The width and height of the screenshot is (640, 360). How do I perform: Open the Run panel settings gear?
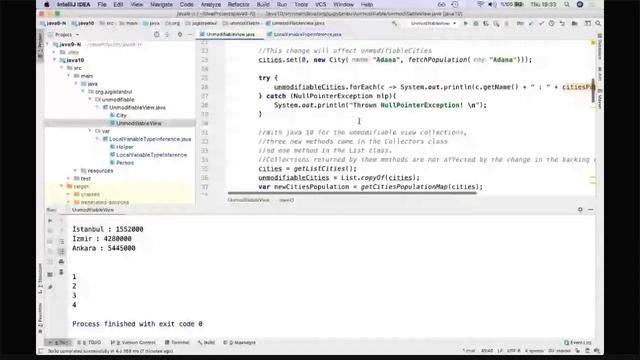coord(580,210)
